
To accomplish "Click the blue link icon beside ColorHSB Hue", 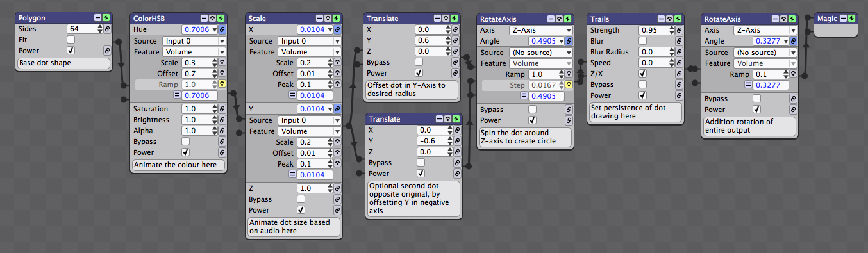I will [x=222, y=29].
